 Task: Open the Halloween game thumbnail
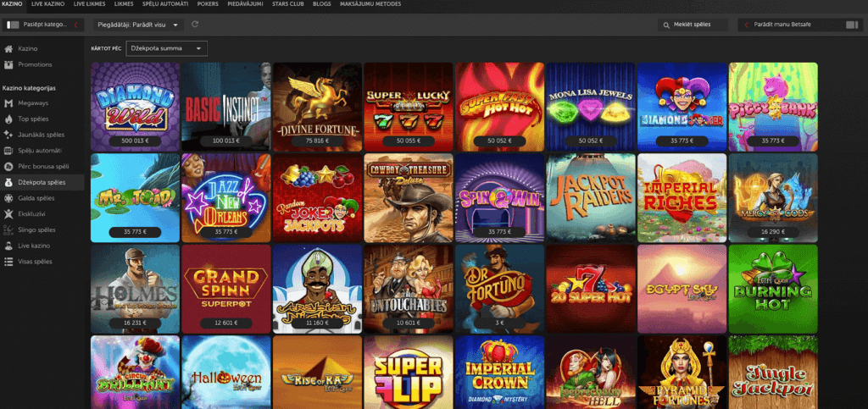coord(225,373)
